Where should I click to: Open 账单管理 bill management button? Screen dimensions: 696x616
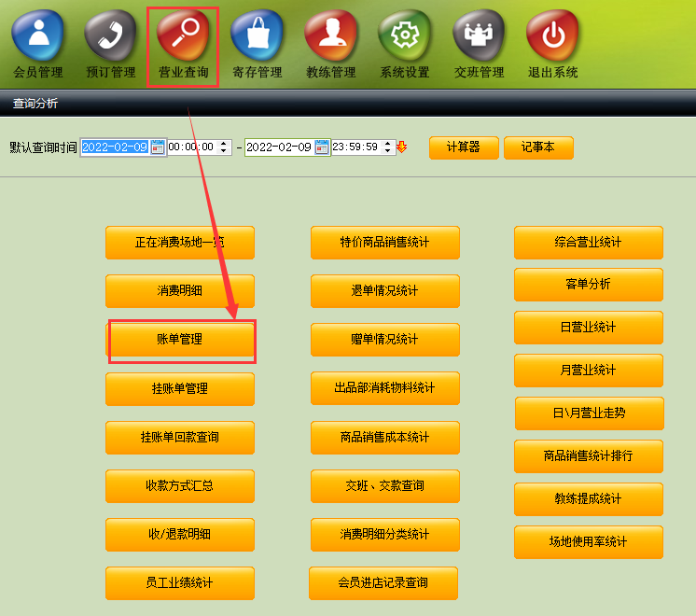[180, 340]
